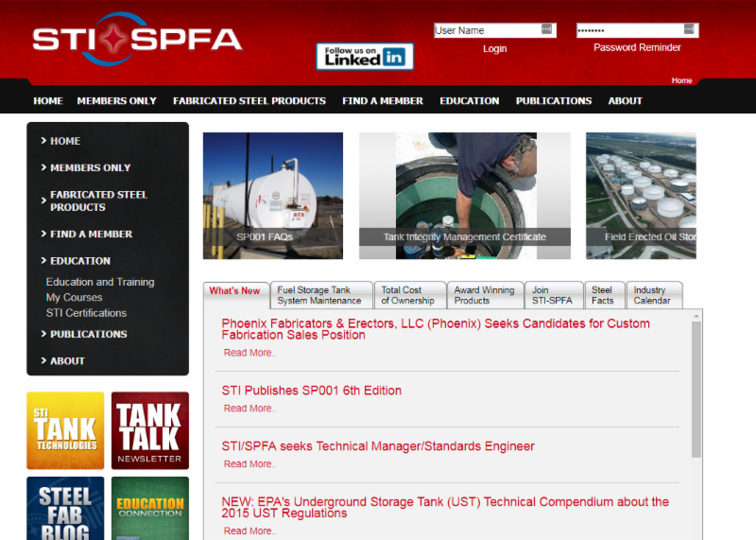Open STI Certifications sidebar link
Image resolution: width=756 pixels, height=540 pixels.
pos(86,313)
